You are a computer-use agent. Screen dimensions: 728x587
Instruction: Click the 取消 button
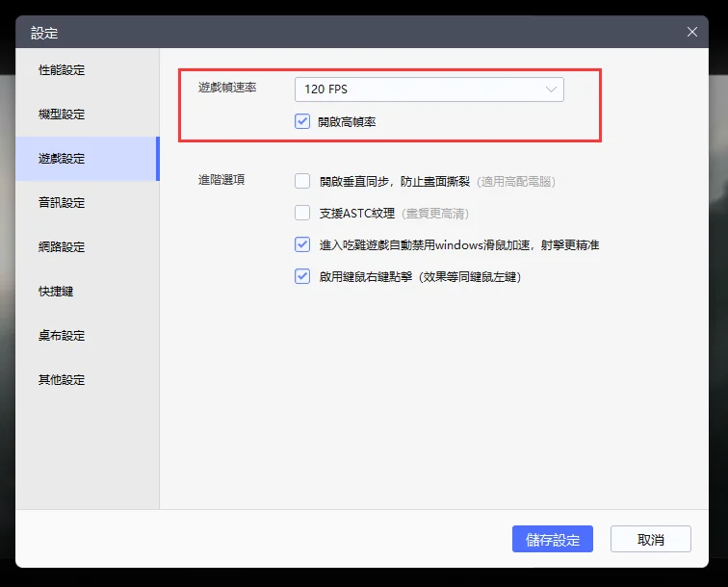point(650,539)
